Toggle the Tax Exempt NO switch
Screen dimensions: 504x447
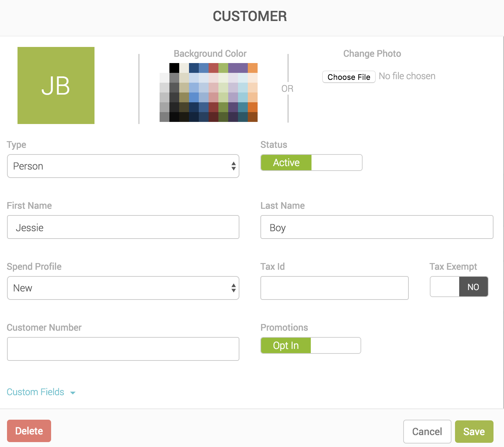click(x=459, y=287)
